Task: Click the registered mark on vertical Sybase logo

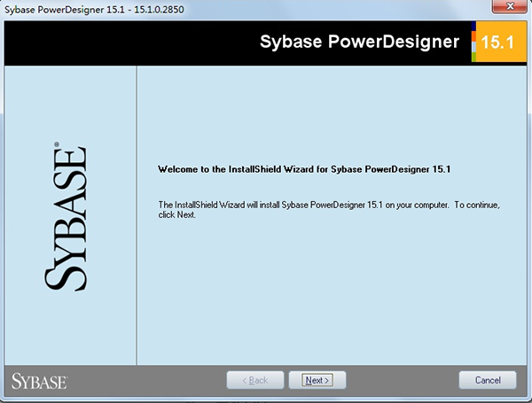Action: 57,143
